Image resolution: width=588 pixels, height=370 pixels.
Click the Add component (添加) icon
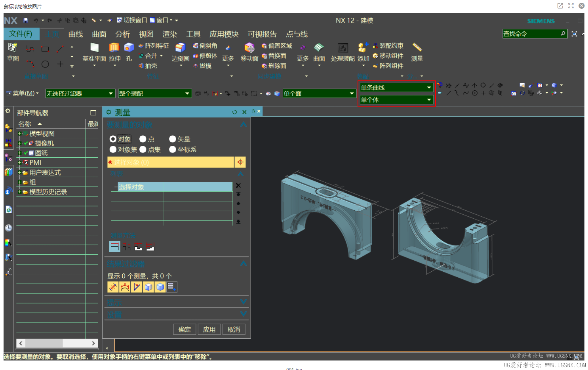pos(363,48)
